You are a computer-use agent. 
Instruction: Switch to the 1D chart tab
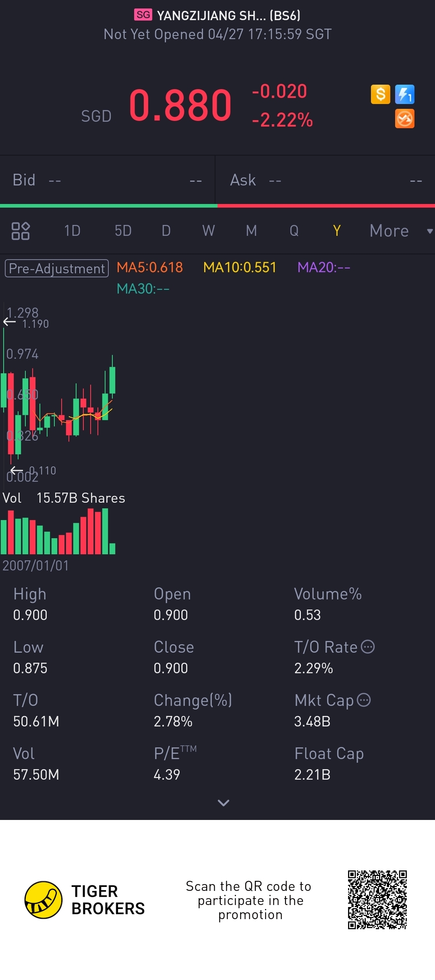[x=72, y=231]
